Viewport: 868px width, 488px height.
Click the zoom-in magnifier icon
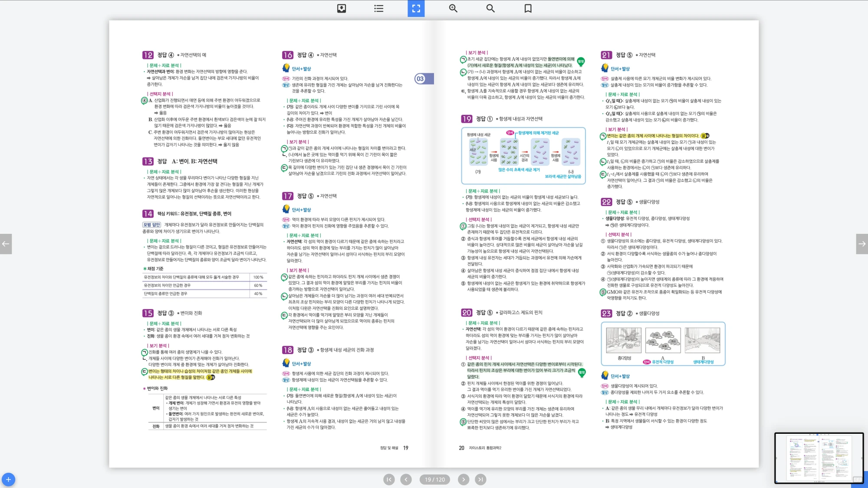[453, 8]
